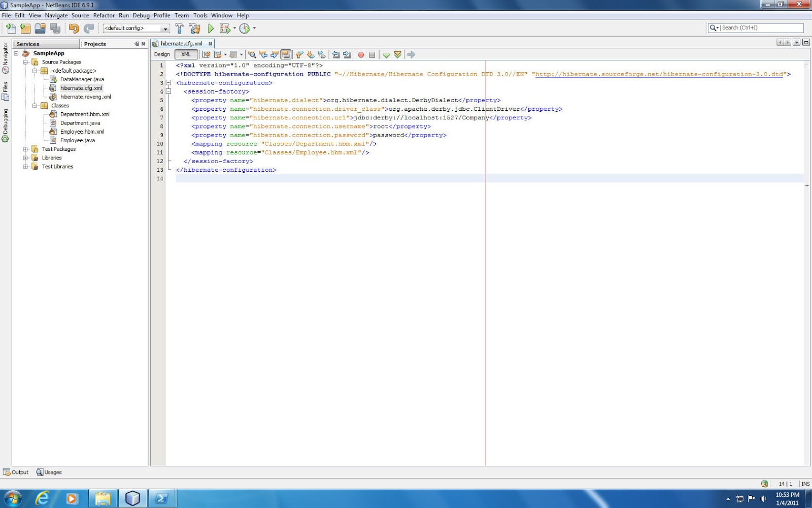
Task: Clean and Build with hammer-broom icon
Action: [x=194, y=28]
